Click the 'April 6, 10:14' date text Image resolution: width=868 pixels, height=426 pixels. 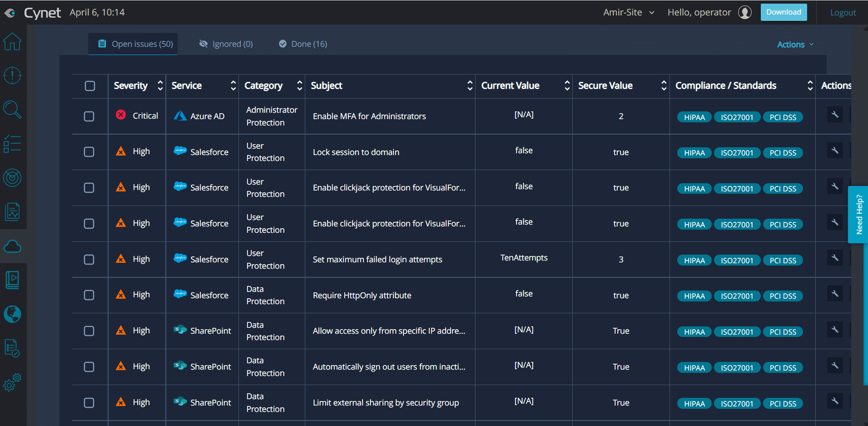coord(97,12)
